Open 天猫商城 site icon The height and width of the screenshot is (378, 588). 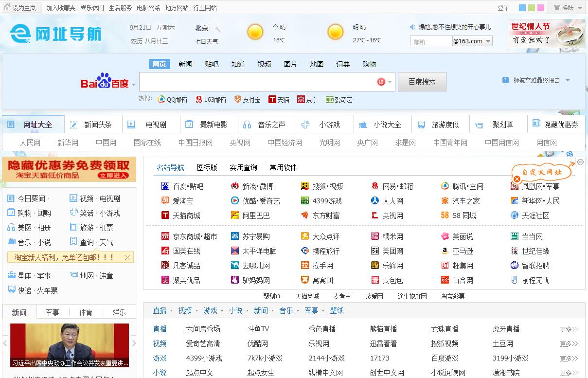point(165,216)
